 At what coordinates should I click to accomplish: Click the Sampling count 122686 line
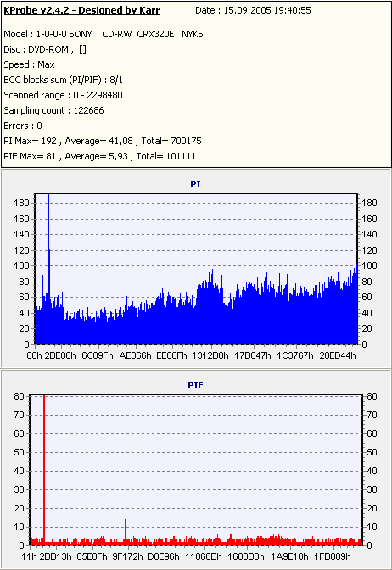coord(53,110)
